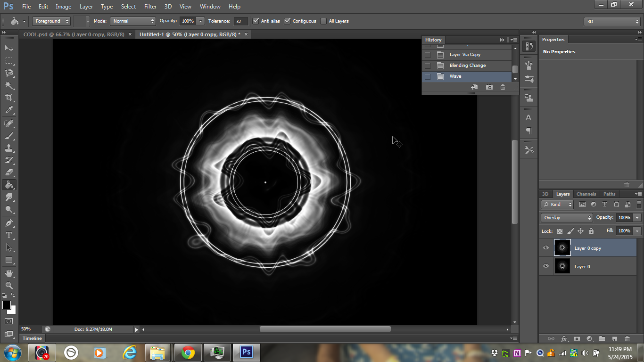Delete current history state
The width and height of the screenshot is (644, 362).
point(503,87)
